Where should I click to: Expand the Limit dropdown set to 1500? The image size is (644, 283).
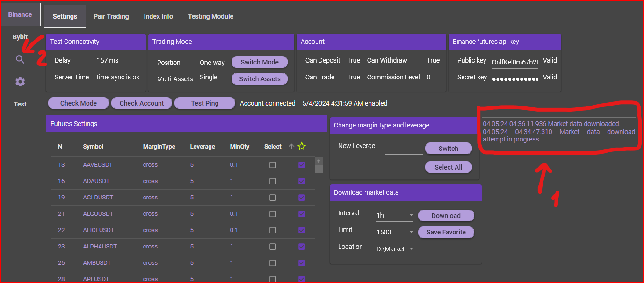(395, 232)
